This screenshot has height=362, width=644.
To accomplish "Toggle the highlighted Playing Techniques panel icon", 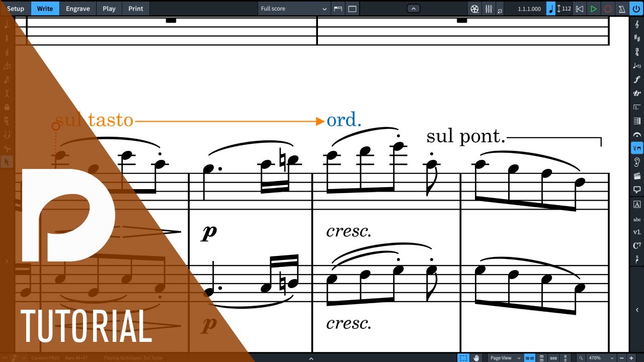I will (x=637, y=148).
